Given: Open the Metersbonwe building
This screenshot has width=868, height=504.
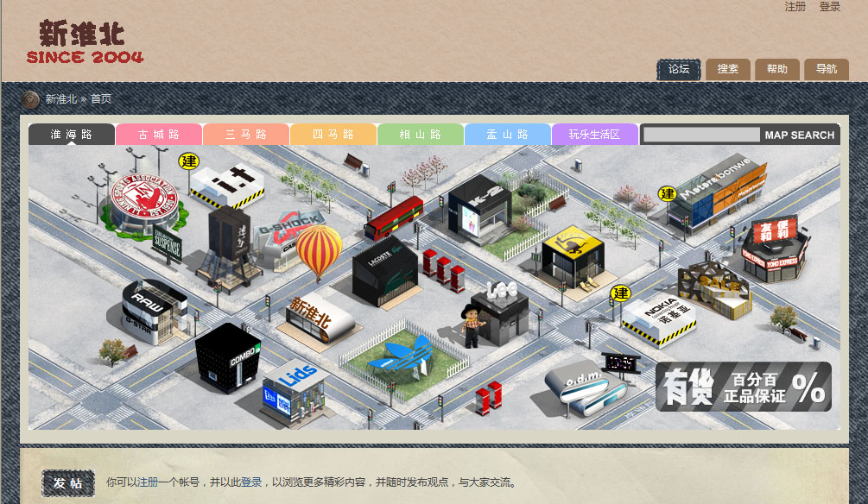Looking at the screenshot, I should [718, 192].
